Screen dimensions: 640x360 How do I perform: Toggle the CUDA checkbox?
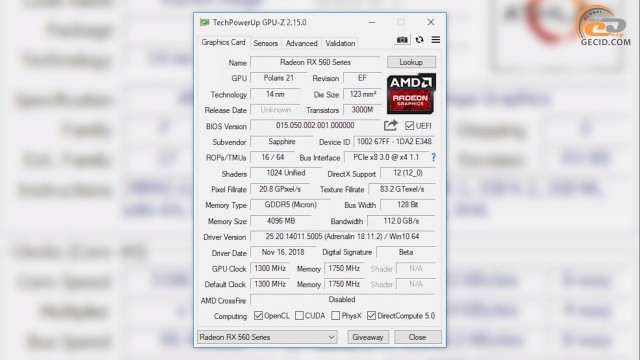pyautogui.click(x=299, y=316)
